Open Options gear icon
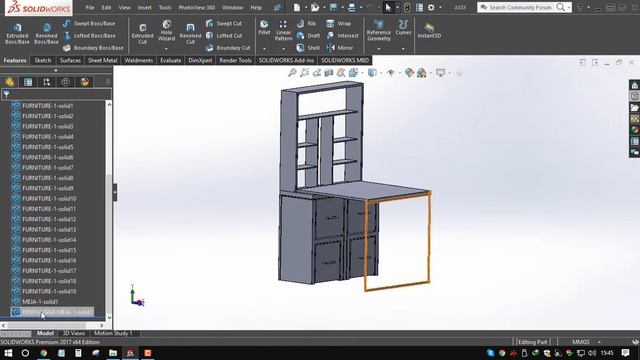 pos(431,7)
